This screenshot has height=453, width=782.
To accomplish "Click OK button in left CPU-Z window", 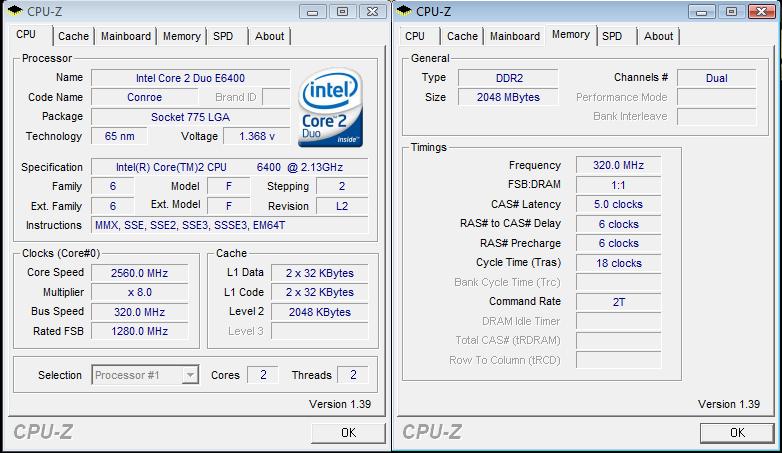I will pyautogui.click(x=349, y=433).
